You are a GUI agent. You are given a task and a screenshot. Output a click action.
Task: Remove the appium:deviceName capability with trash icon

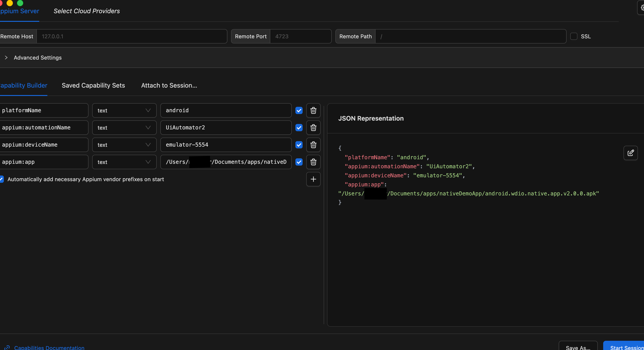313,145
